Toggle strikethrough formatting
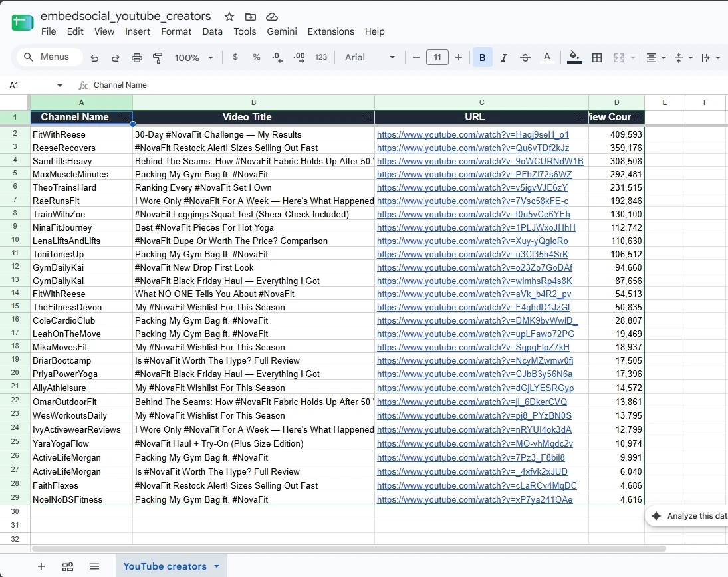The width and height of the screenshot is (728, 577). coord(525,58)
